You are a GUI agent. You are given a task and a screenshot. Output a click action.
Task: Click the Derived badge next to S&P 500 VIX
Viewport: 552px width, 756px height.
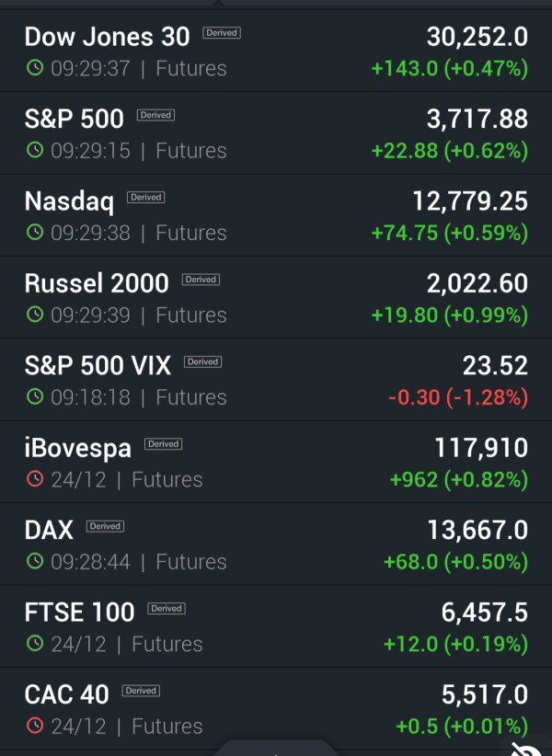[202, 362]
